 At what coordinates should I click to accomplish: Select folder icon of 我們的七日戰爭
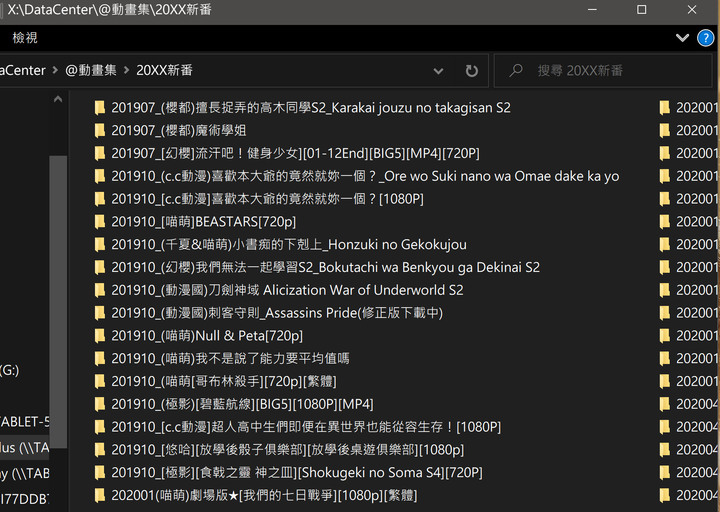[x=100, y=495]
